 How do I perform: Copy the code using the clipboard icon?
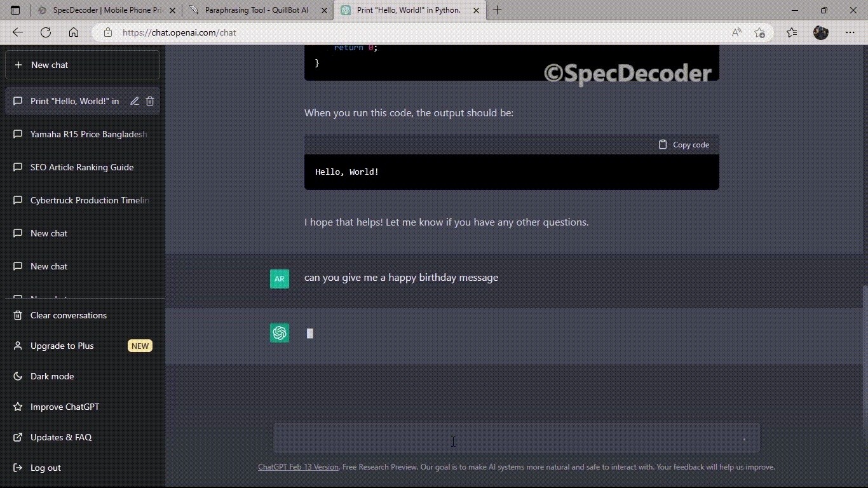pos(663,144)
